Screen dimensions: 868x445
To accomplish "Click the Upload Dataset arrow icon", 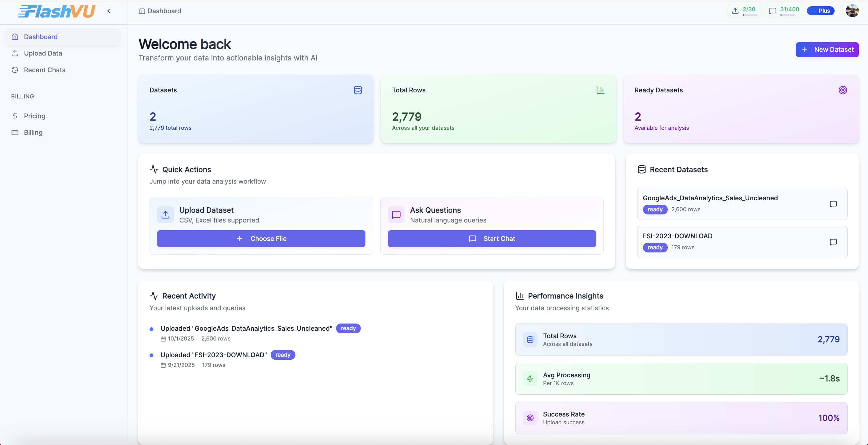I will [x=165, y=214].
